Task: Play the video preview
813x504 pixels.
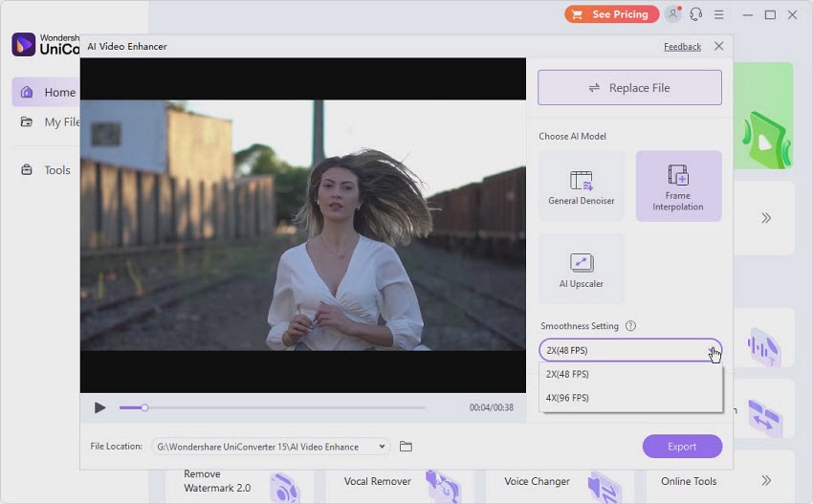Action: tap(99, 407)
